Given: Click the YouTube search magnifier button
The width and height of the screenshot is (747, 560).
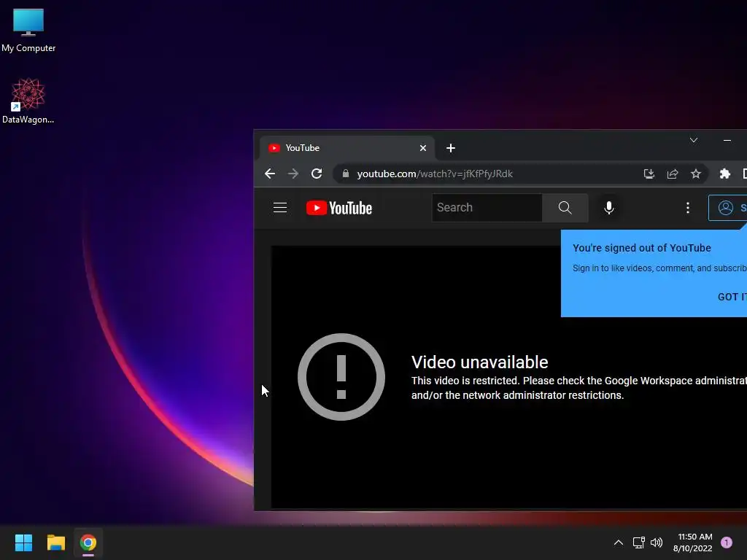Looking at the screenshot, I should coord(565,208).
